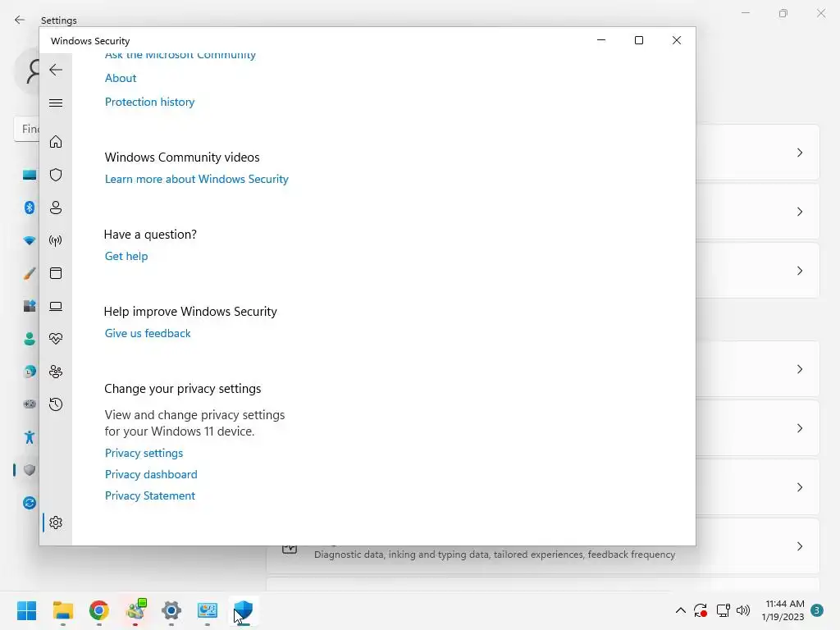Open volume control in system tray

click(x=743, y=610)
